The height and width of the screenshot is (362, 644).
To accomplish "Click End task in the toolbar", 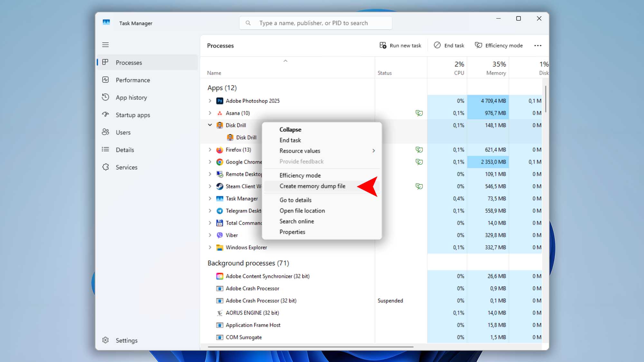I will coord(449,45).
